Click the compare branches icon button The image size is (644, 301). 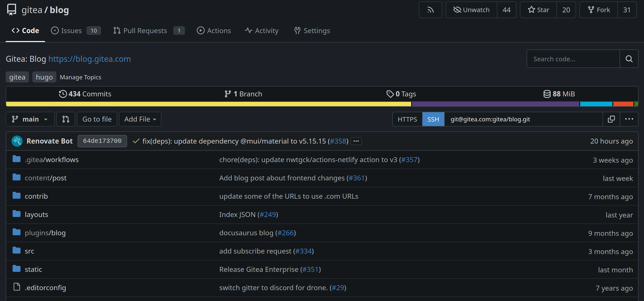pyautogui.click(x=66, y=119)
